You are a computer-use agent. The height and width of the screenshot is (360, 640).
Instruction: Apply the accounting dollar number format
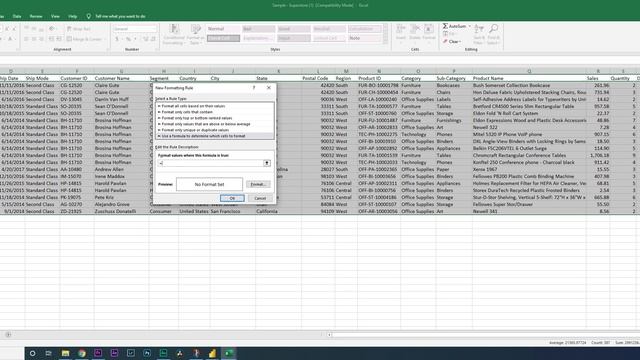click(117, 39)
